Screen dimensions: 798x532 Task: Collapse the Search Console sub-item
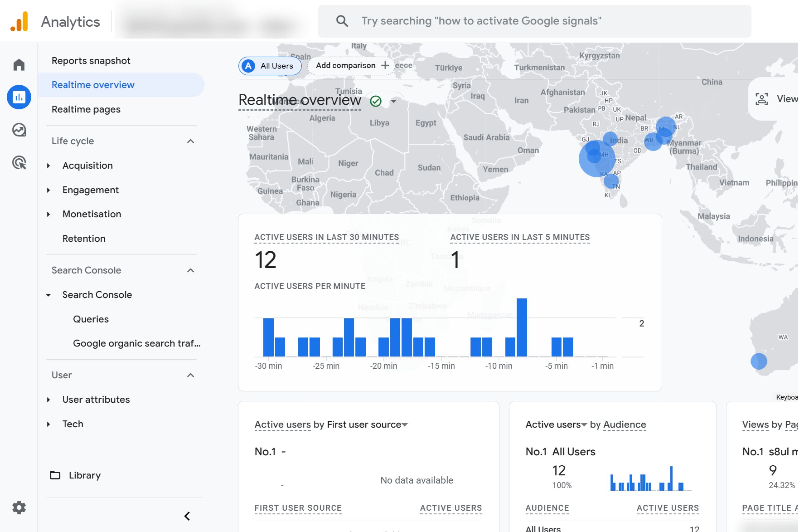tap(48, 295)
